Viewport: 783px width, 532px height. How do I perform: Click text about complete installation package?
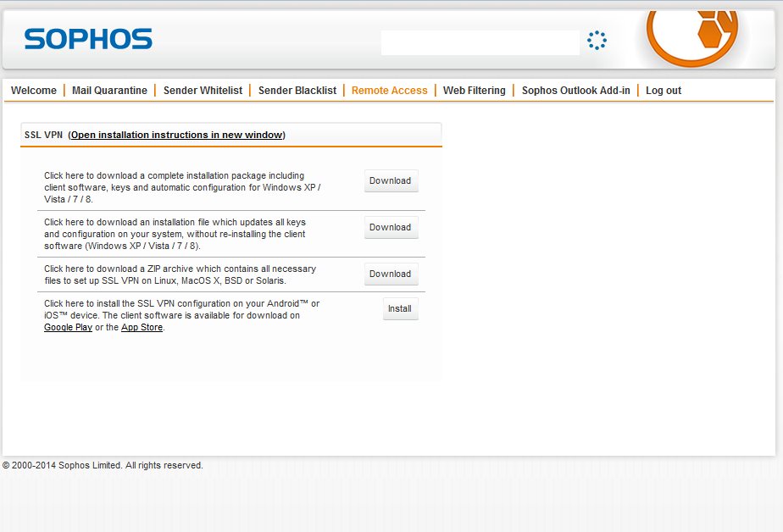182,187
